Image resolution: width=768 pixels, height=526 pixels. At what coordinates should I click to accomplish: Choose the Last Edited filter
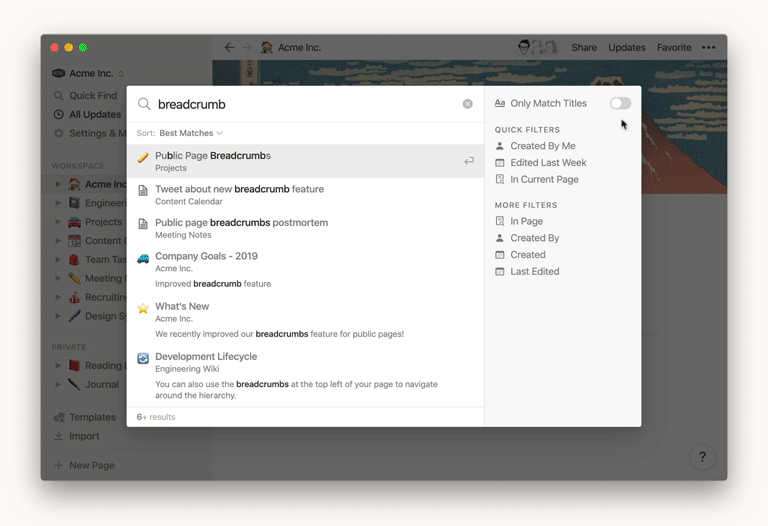[534, 271]
